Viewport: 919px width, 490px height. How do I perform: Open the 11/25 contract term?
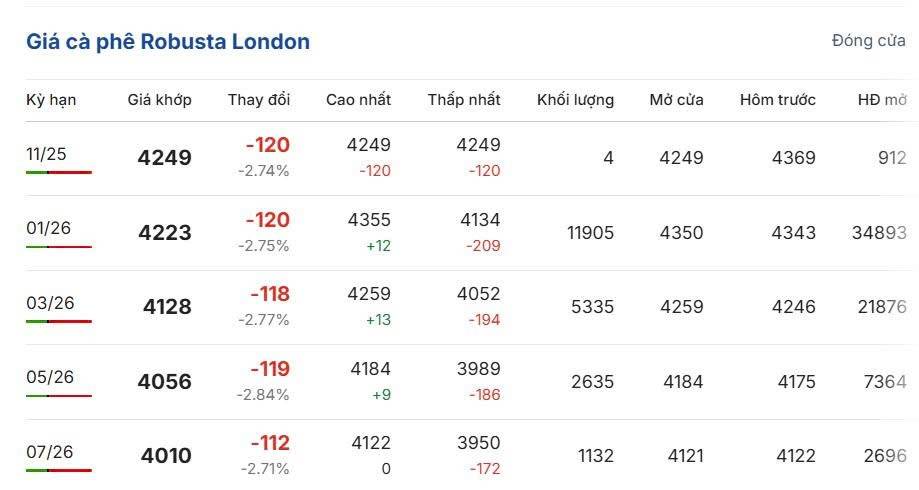pyautogui.click(x=45, y=153)
